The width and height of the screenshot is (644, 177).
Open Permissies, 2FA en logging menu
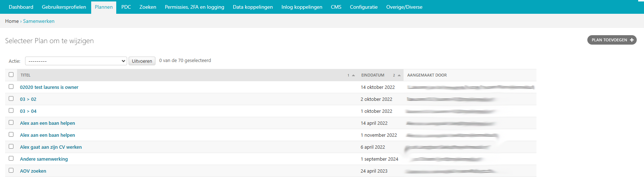(194, 7)
